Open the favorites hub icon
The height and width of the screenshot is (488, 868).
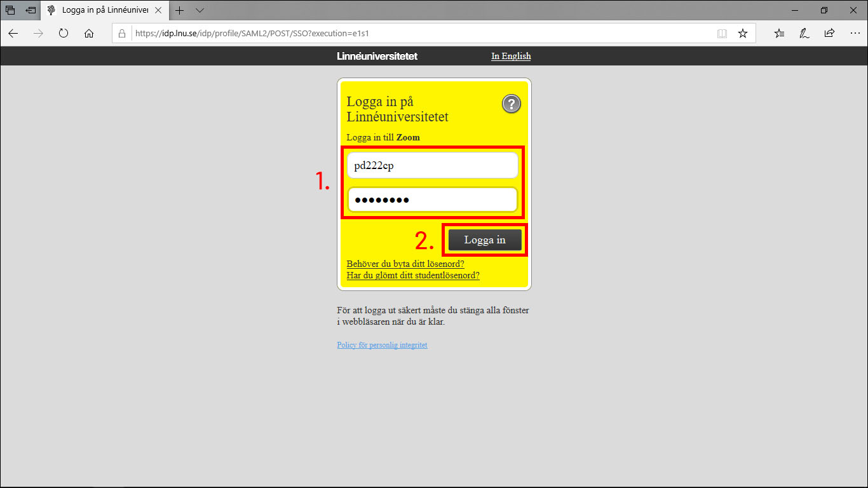coord(779,34)
